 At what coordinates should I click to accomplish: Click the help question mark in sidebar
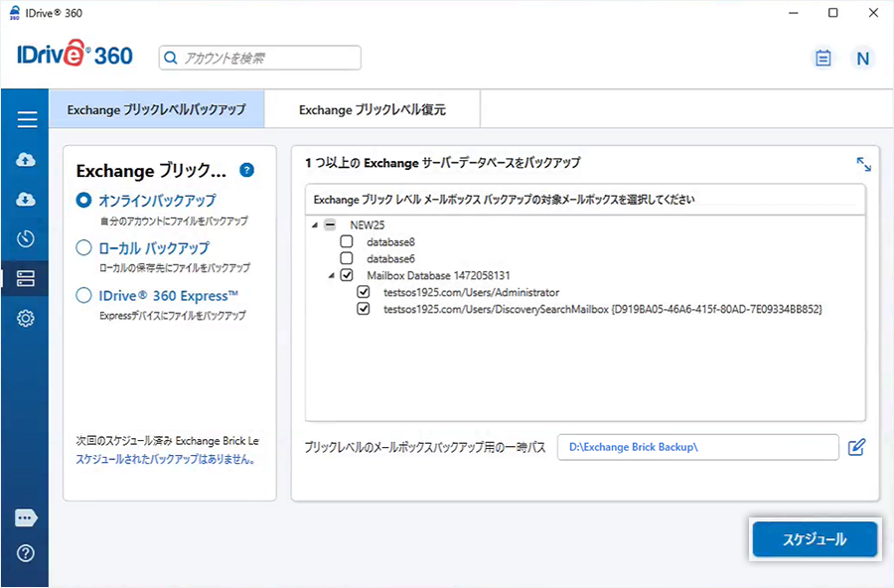27,553
